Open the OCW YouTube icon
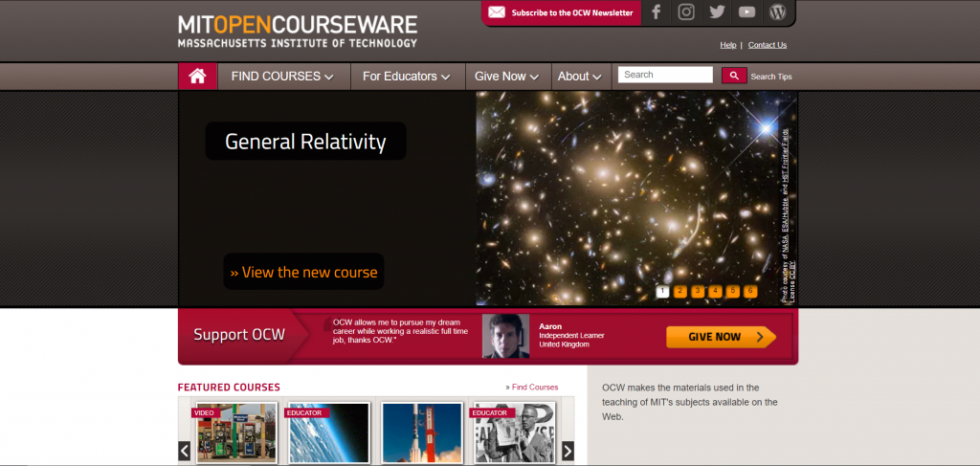Viewport: 980px width, 466px height. [746, 11]
